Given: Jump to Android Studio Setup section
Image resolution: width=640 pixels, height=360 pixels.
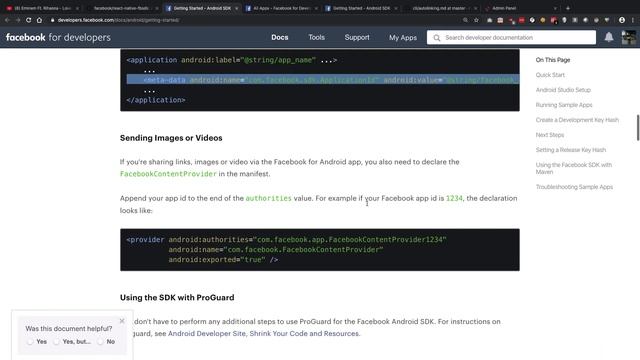Looking at the screenshot, I should 563,90.
